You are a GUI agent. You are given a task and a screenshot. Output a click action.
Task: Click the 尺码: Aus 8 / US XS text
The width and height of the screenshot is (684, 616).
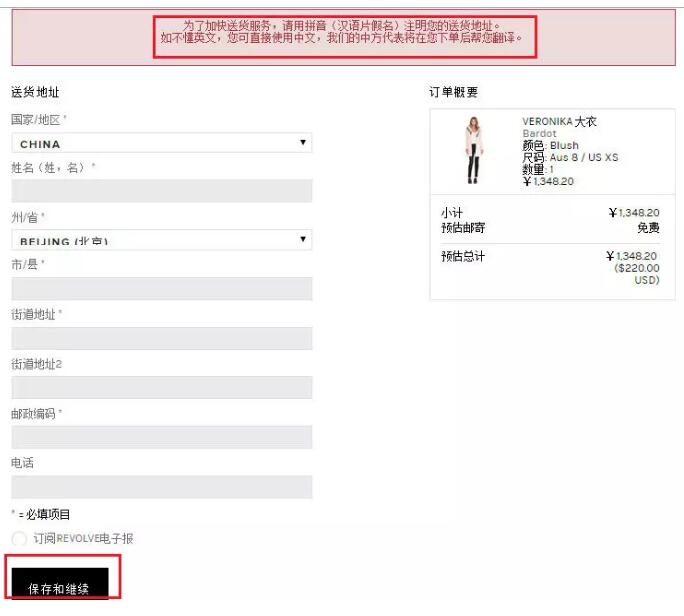pos(570,157)
